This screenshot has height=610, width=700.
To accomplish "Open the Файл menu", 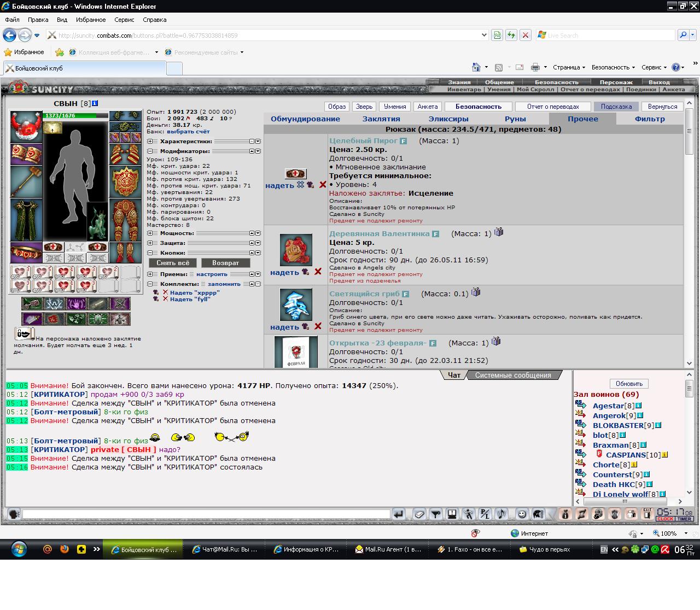I will tap(12, 19).
